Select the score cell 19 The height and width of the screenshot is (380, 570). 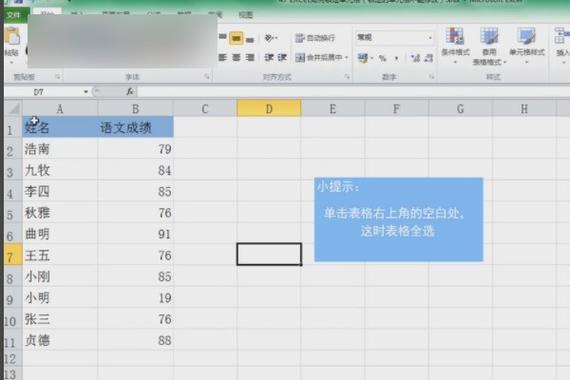point(136,297)
